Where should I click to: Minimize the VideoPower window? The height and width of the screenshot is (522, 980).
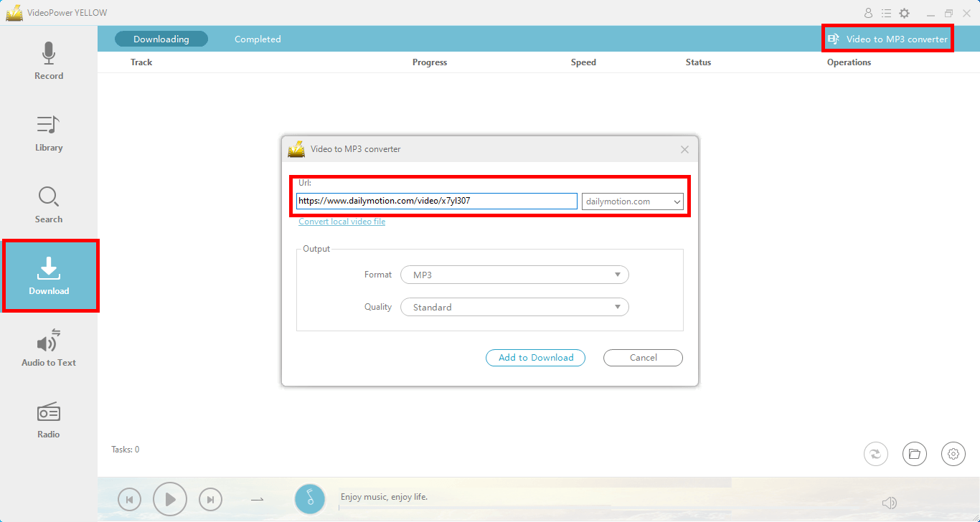tap(930, 13)
